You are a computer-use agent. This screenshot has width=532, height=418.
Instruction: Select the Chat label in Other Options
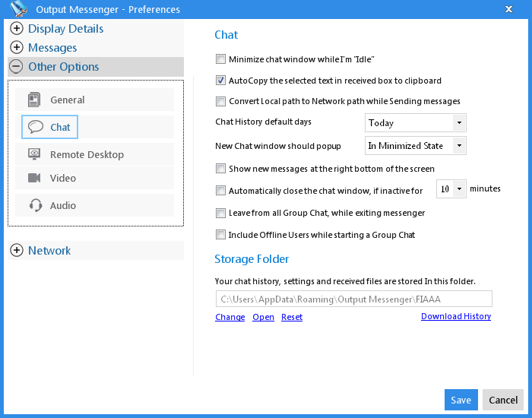tap(60, 127)
